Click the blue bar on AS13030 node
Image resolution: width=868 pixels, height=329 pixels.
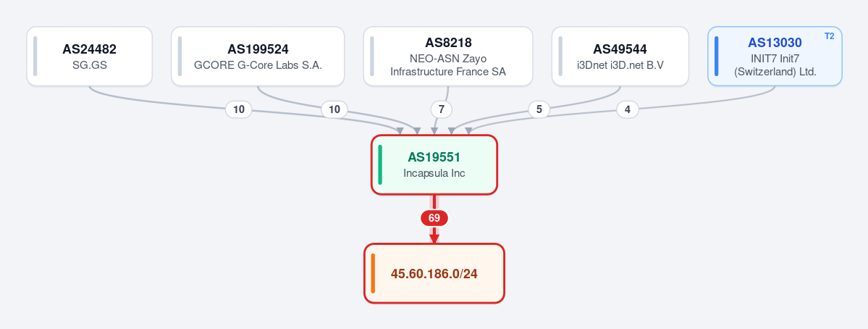tap(716, 57)
